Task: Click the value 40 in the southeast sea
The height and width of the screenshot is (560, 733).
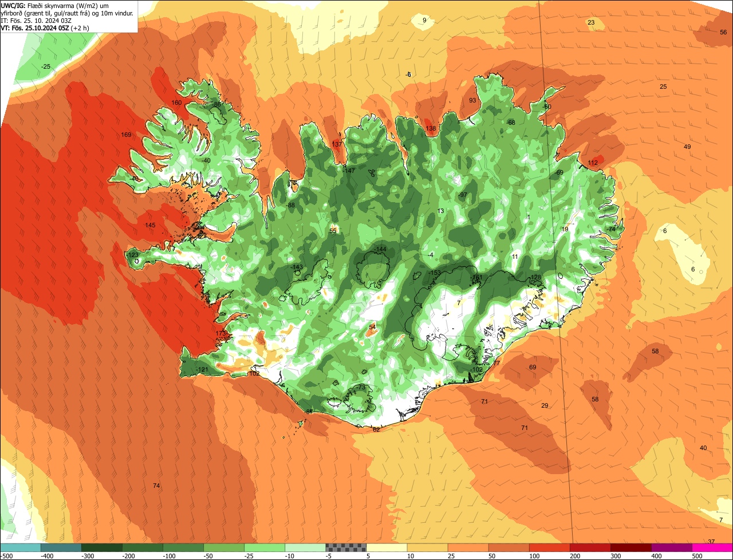Action: pyautogui.click(x=703, y=448)
